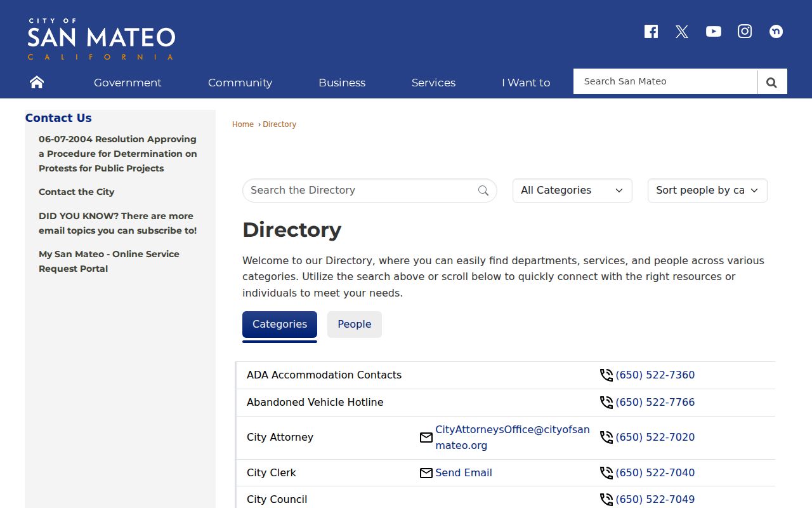Go to the home page via house icon
812x508 pixels.
point(37,82)
